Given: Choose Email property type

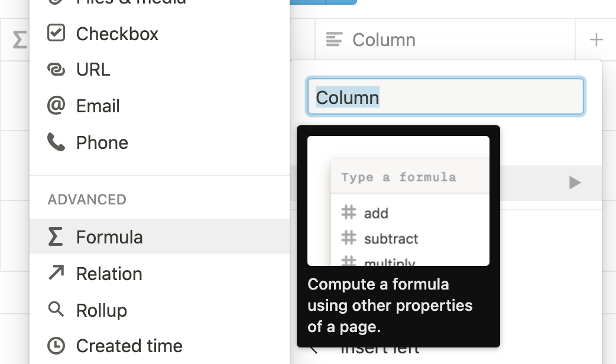Looking at the screenshot, I should tap(98, 106).
